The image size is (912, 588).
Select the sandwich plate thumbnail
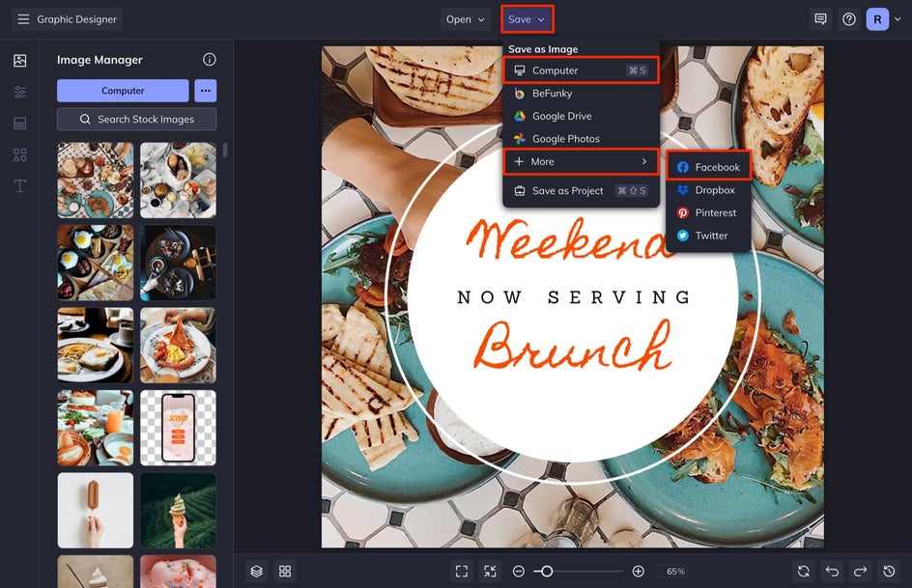[x=178, y=345]
